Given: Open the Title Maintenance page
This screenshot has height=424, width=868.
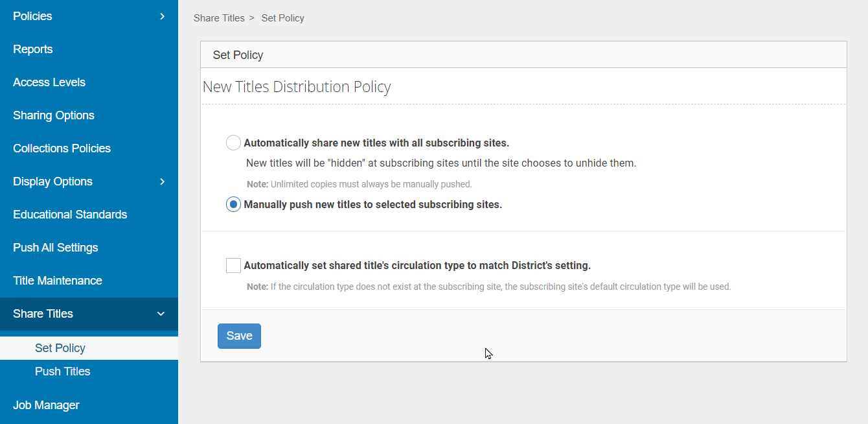Looking at the screenshot, I should 58,281.
